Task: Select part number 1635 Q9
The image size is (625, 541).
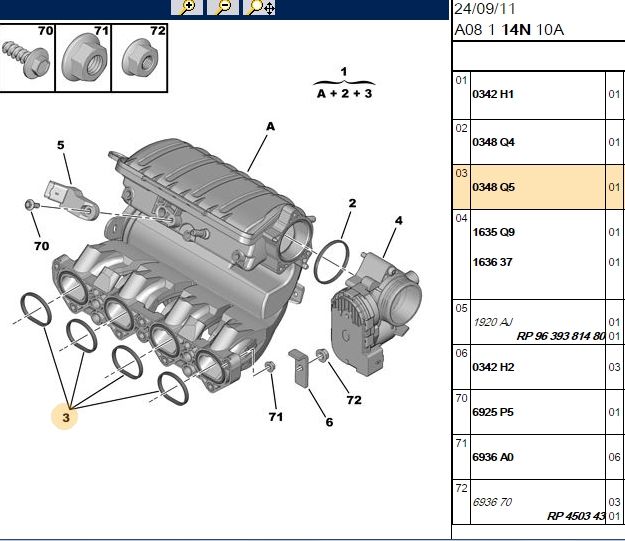Action: (493, 232)
